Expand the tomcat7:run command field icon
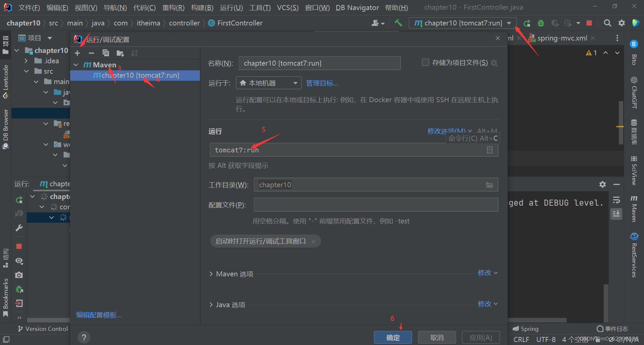Viewport: 644px width, 345px height. [x=490, y=150]
